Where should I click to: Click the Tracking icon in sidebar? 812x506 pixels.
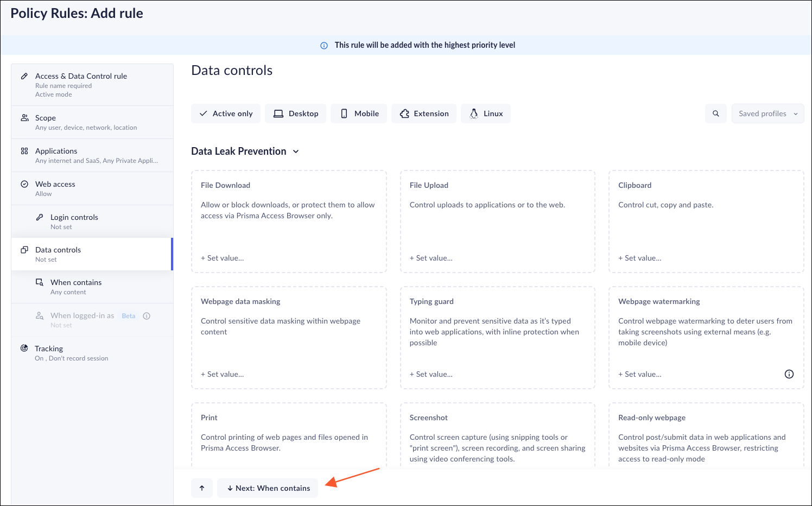(24, 349)
